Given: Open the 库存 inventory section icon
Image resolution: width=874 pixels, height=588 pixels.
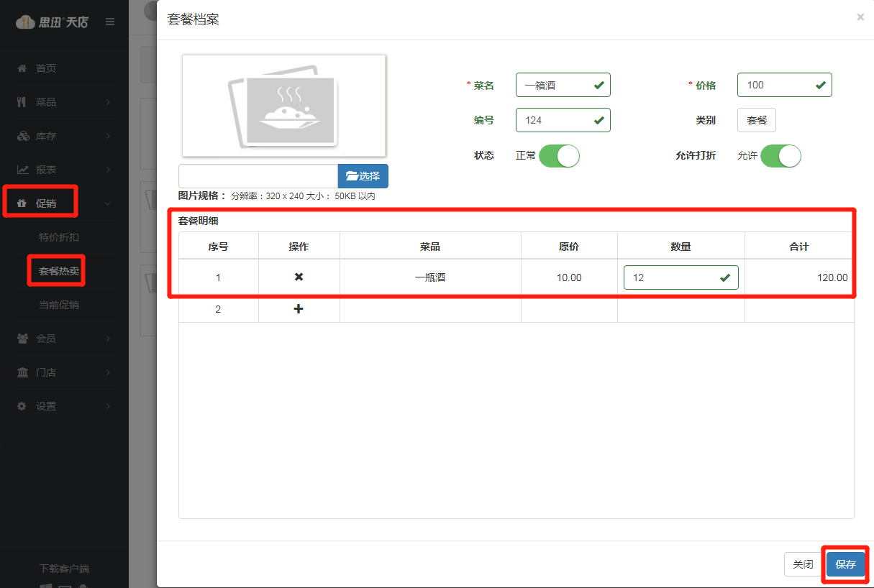Looking at the screenshot, I should pyautogui.click(x=22, y=135).
